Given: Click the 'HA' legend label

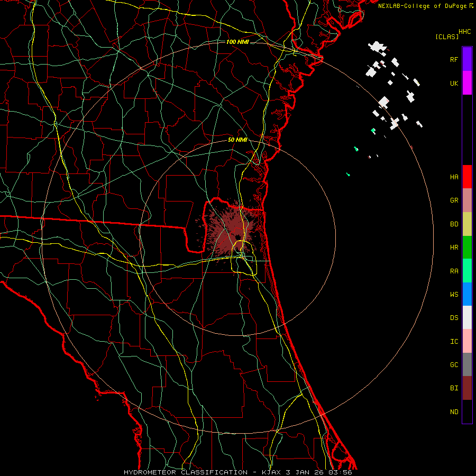Looking at the screenshot, I should (454, 177).
